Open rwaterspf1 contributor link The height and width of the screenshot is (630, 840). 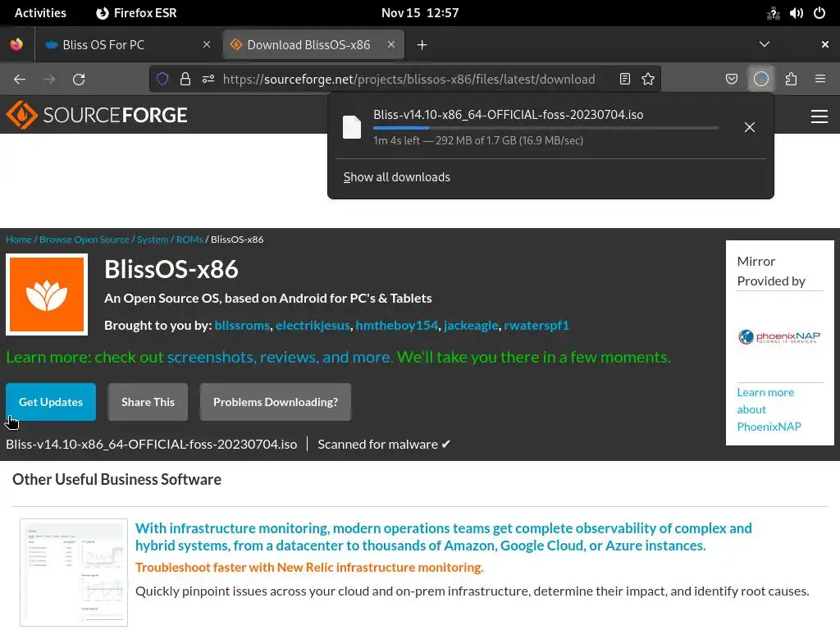coord(536,325)
